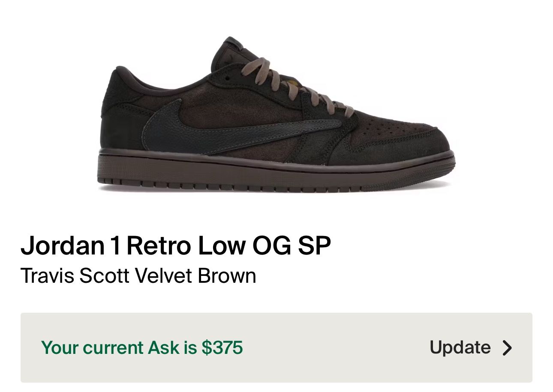Click the white area above the title
The width and height of the screenshot is (553, 392).
coord(276,218)
